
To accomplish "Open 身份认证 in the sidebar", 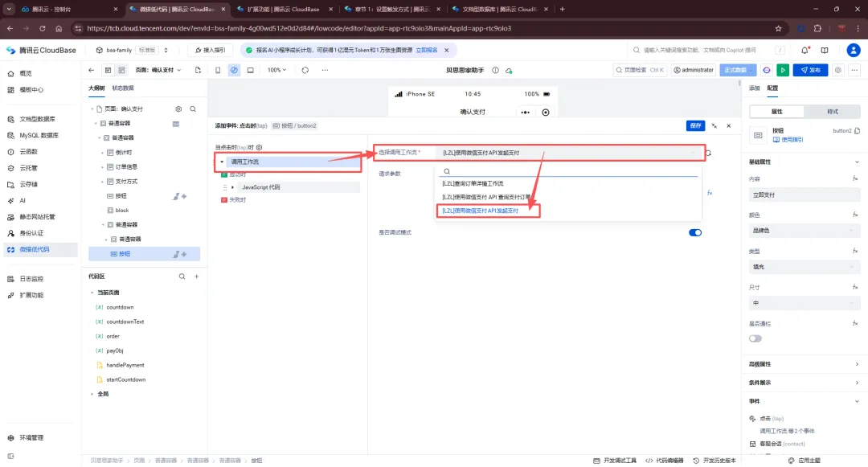I will click(x=31, y=233).
